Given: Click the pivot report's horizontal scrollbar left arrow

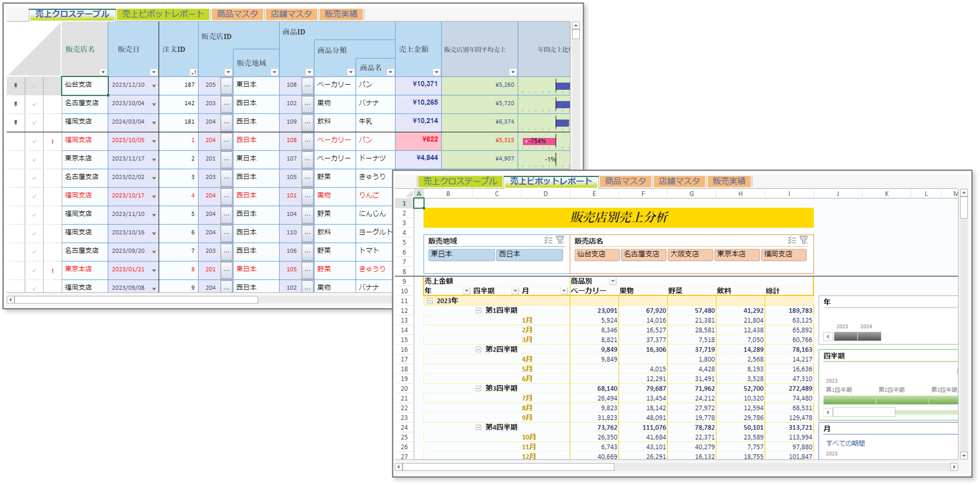Looking at the screenshot, I should (399, 467).
